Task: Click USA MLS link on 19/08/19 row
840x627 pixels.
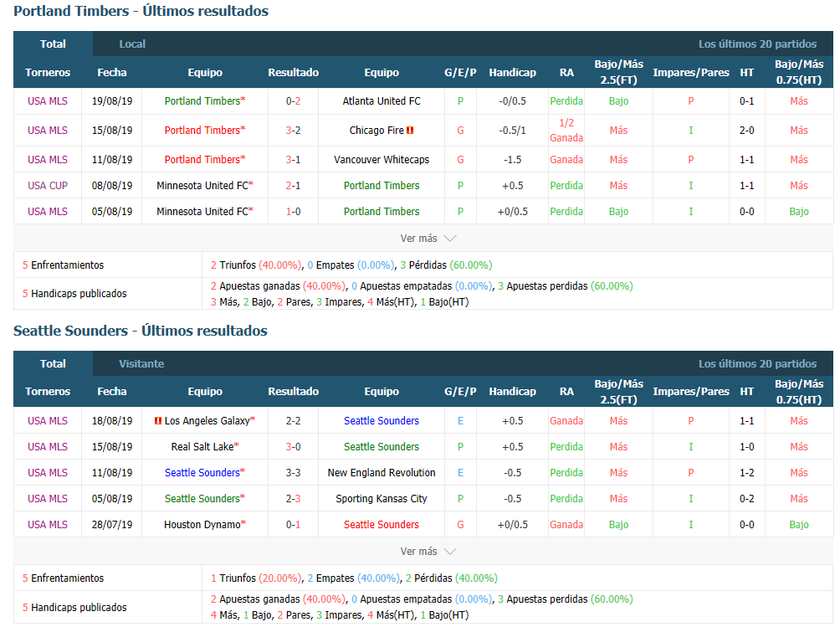Action: coord(48,100)
